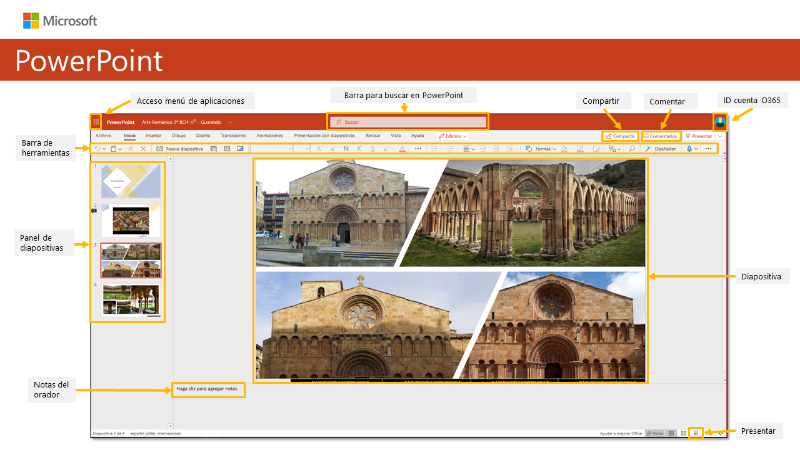800x450 pixels.
Task: Open the Formas shapes dropdown
Action: click(541, 148)
